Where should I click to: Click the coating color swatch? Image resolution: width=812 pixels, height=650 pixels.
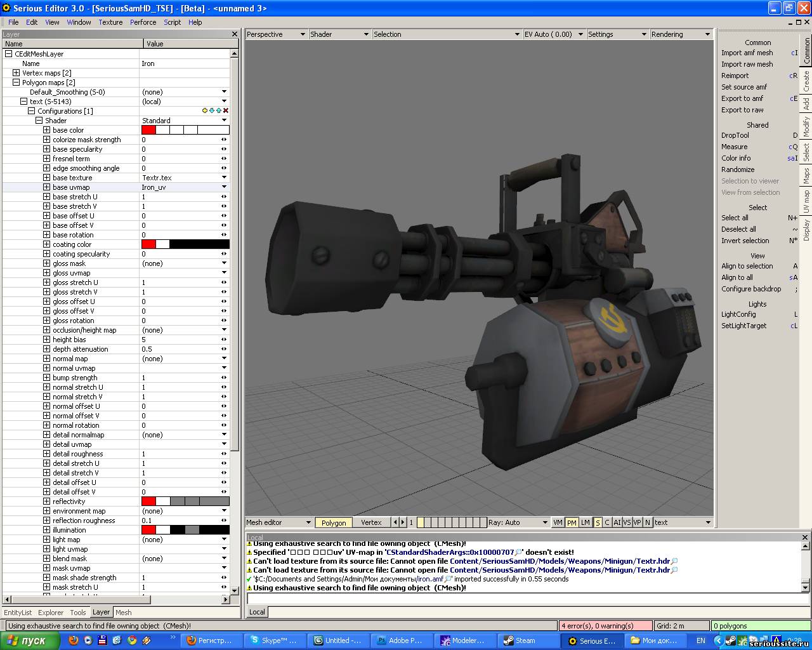tap(185, 244)
